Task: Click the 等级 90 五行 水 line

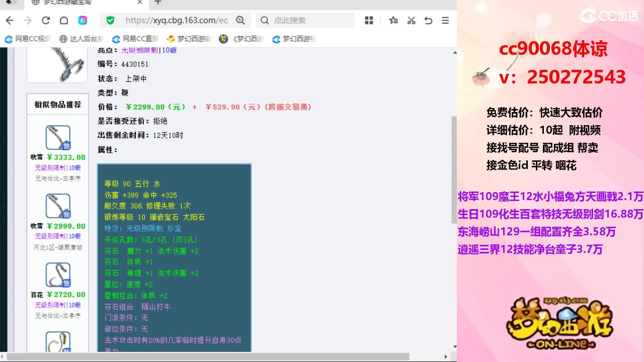Action: tap(132, 184)
